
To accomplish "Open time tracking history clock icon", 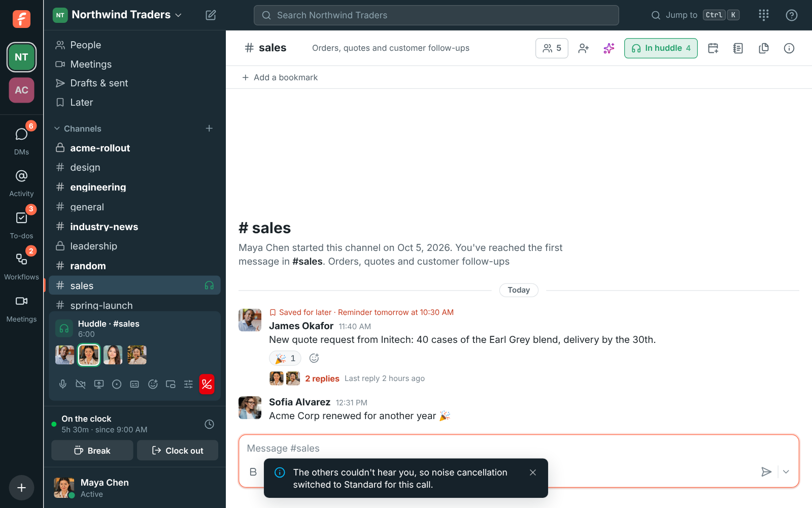I will click(209, 424).
